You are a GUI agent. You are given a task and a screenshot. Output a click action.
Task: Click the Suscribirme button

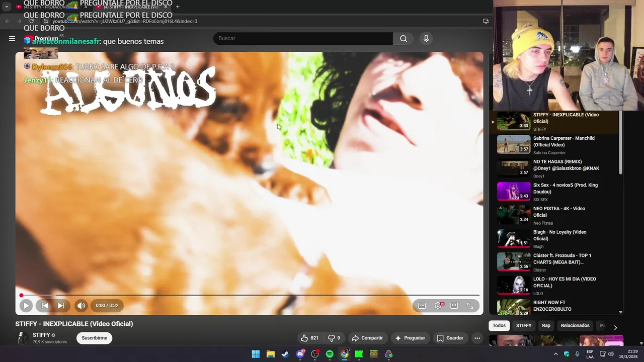pos(95,338)
